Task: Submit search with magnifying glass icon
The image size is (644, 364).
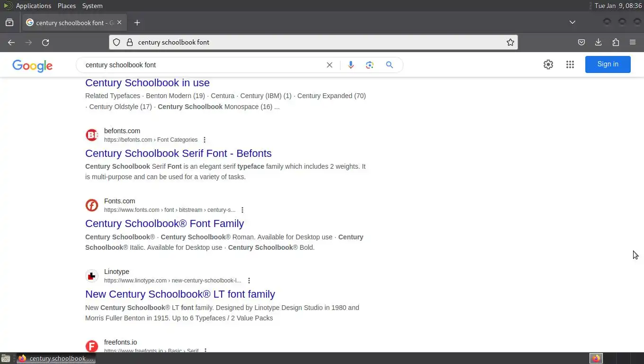Action: click(389, 65)
